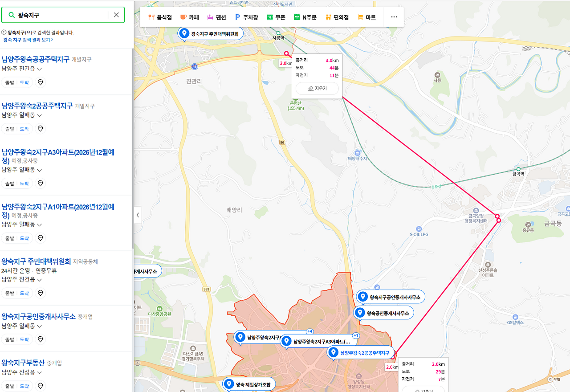Open 남양주왕숙2지구A3아파트 result title
The height and width of the screenshot is (392, 570).
click(58, 156)
